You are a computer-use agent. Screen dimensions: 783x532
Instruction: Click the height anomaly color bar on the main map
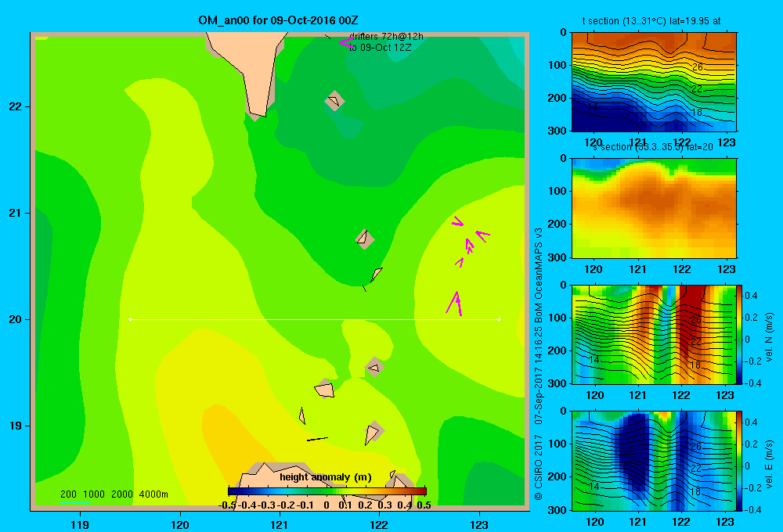(x=327, y=491)
